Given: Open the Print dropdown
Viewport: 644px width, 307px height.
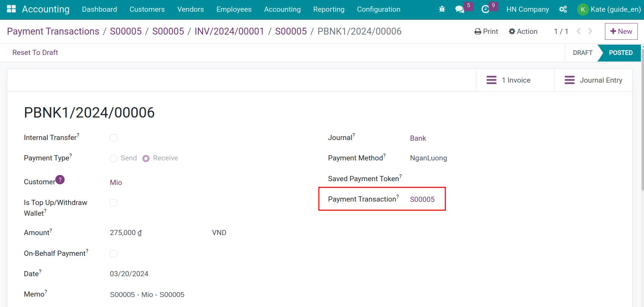Looking at the screenshot, I should pos(486,31).
